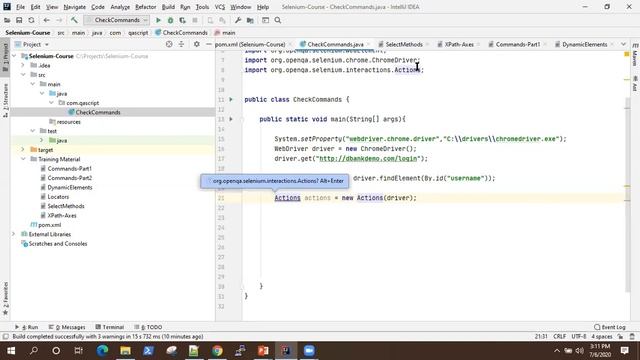Click the Search Everywhere magnifier icon
Image resolution: width=640 pixels, height=360 pixels.
click(278, 20)
